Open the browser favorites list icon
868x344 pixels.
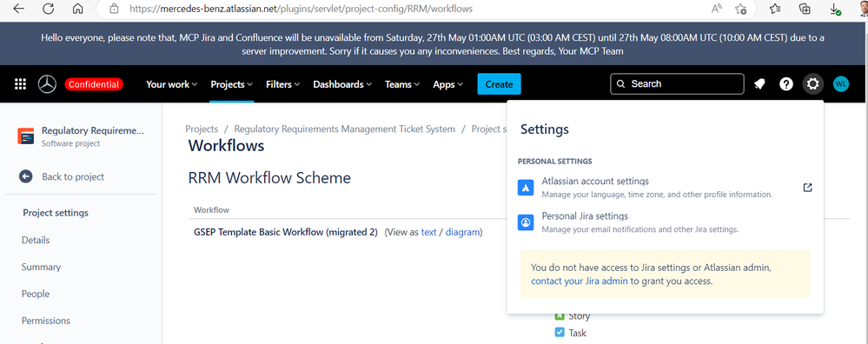775,9
